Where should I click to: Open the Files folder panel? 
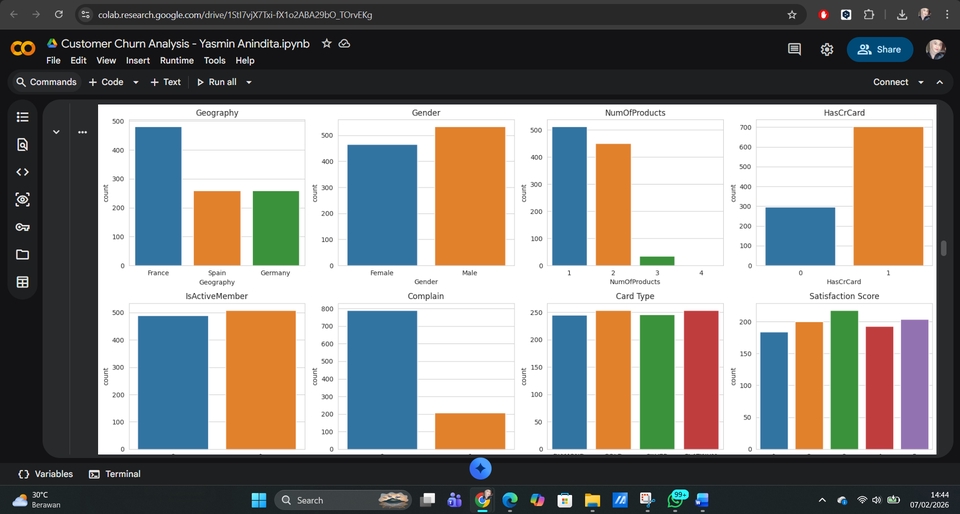pyautogui.click(x=23, y=255)
